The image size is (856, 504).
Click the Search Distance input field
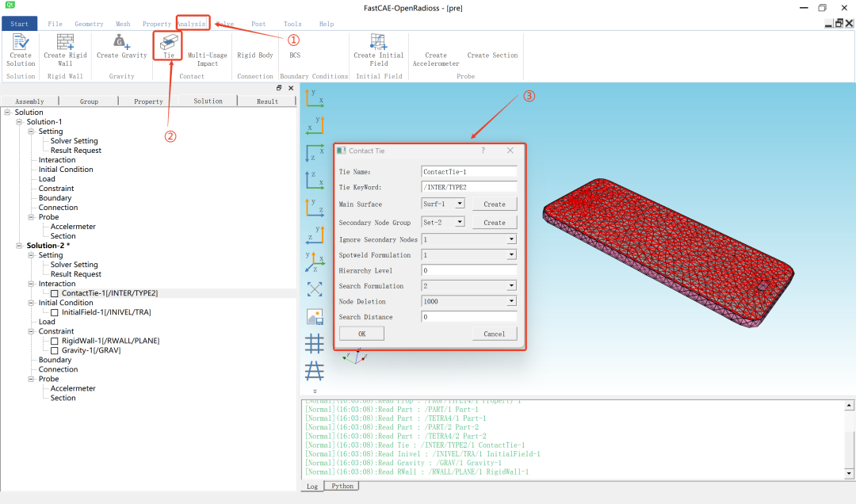pos(469,317)
